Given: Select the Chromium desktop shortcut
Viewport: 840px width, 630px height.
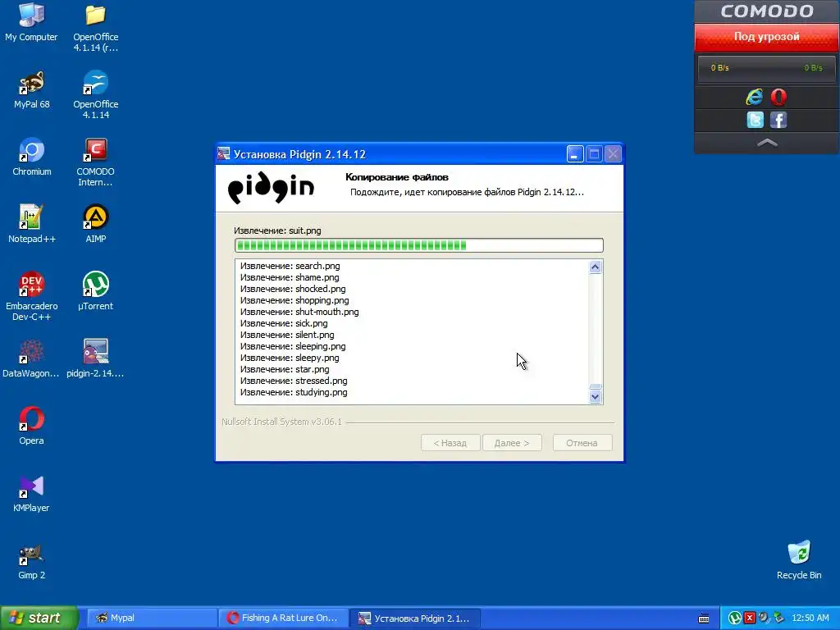Looking at the screenshot, I should (x=31, y=157).
